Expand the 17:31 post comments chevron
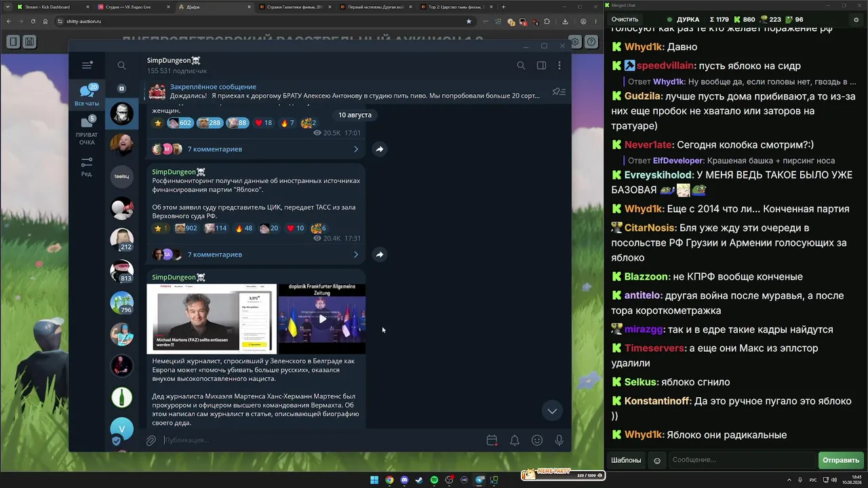Image resolution: width=868 pixels, height=488 pixels. tap(356, 255)
